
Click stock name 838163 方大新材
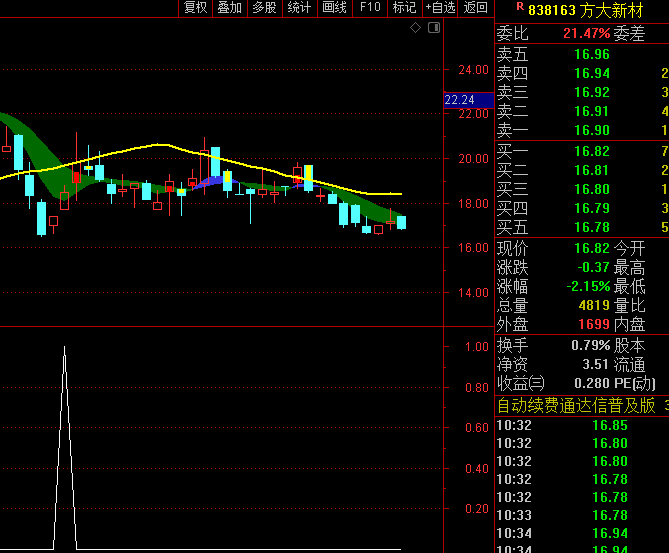tap(588, 9)
